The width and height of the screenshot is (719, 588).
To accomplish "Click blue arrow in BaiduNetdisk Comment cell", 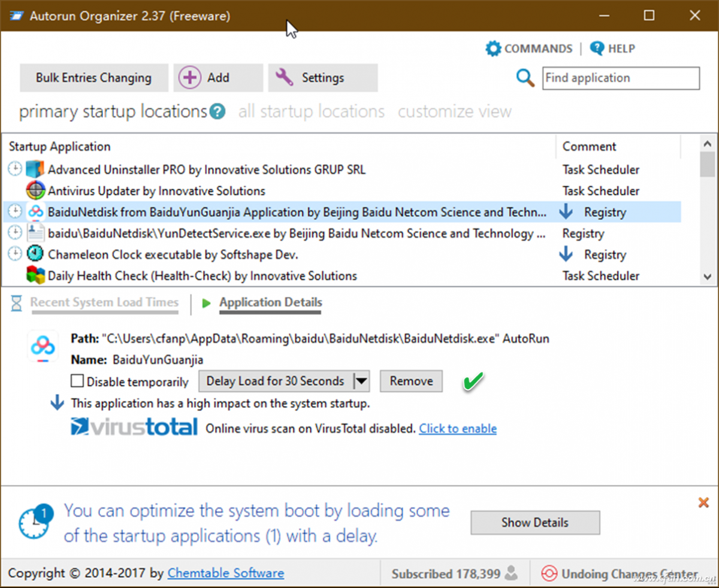I will pyautogui.click(x=566, y=211).
